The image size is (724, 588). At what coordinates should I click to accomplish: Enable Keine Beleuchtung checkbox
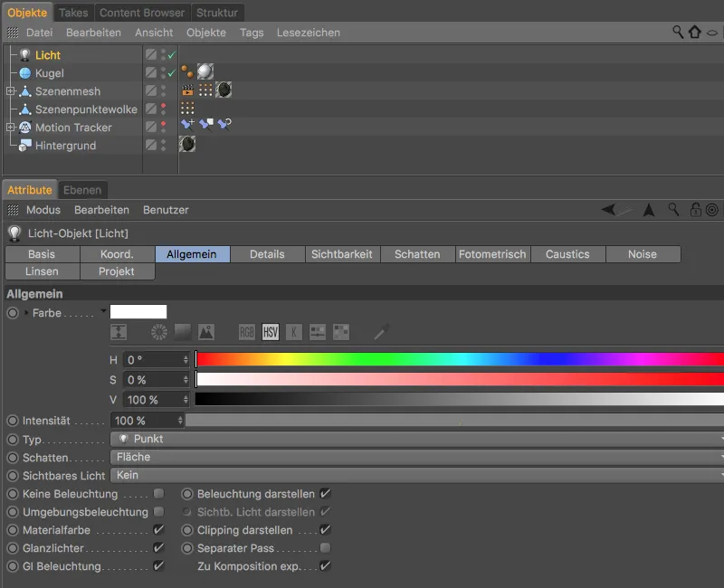[x=158, y=494]
